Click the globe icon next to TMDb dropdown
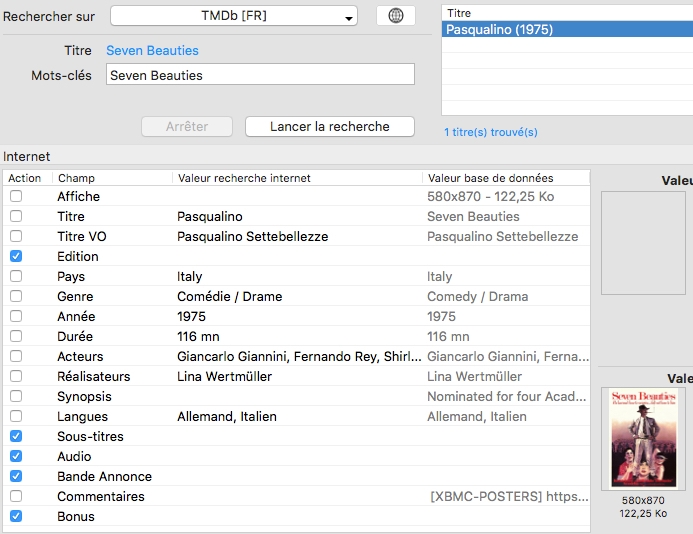Screen dimensions: 693x534 tap(395, 16)
